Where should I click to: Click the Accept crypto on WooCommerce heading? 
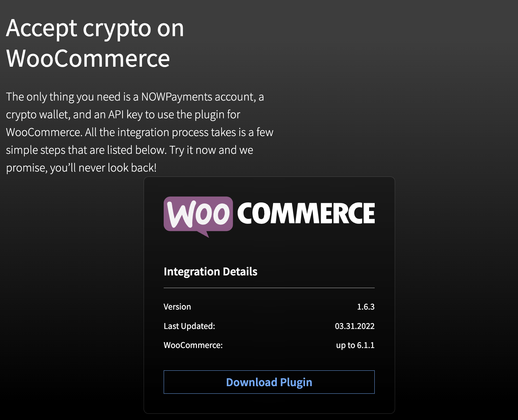95,43
